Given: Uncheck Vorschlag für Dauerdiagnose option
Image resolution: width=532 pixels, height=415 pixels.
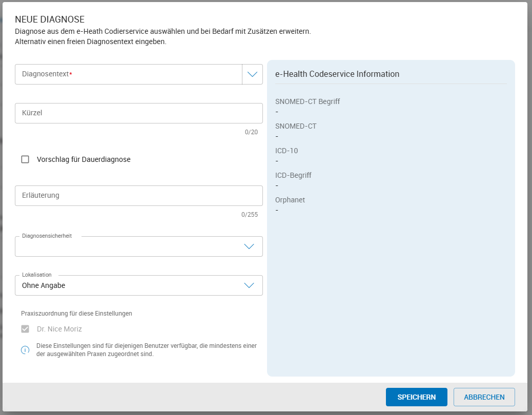Looking at the screenshot, I should 25,159.
